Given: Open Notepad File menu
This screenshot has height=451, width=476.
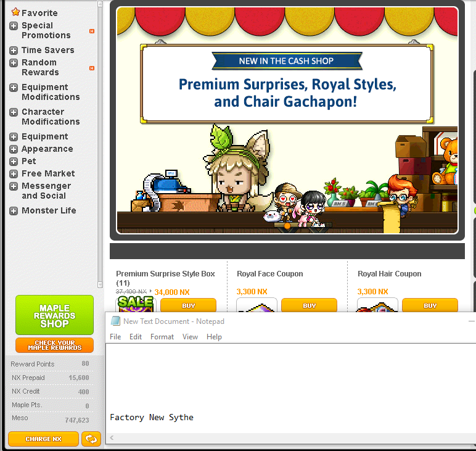Looking at the screenshot, I should tap(115, 337).
